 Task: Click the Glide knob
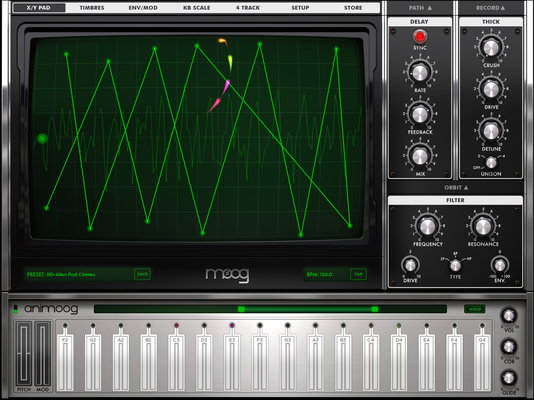tap(508, 378)
